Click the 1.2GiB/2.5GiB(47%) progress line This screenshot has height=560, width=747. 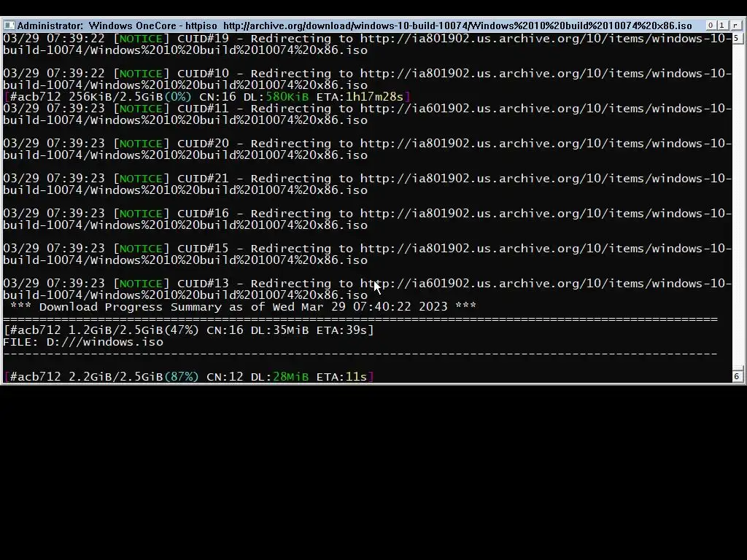pos(189,330)
